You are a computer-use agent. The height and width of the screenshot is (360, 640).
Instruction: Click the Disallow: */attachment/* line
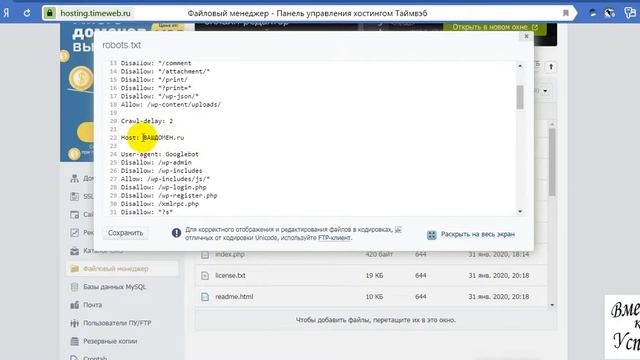click(x=165, y=71)
